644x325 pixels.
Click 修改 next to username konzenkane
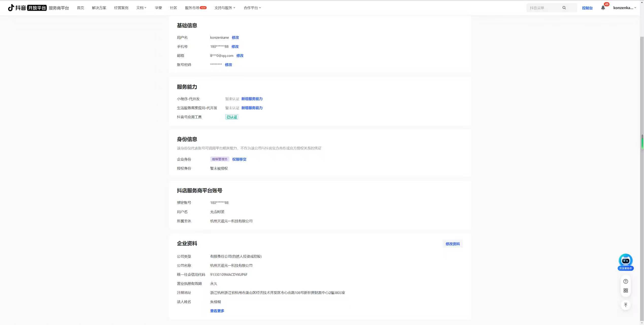tap(235, 38)
